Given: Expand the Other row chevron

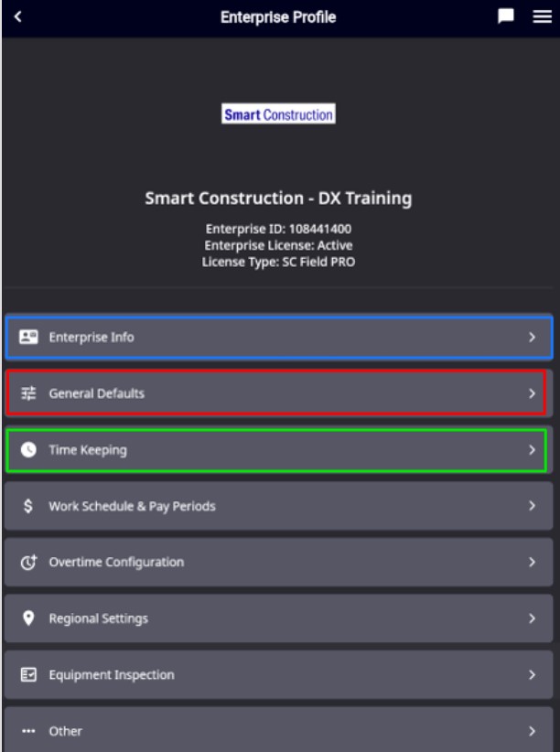Looking at the screenshot, I should [x=532, y=731].
